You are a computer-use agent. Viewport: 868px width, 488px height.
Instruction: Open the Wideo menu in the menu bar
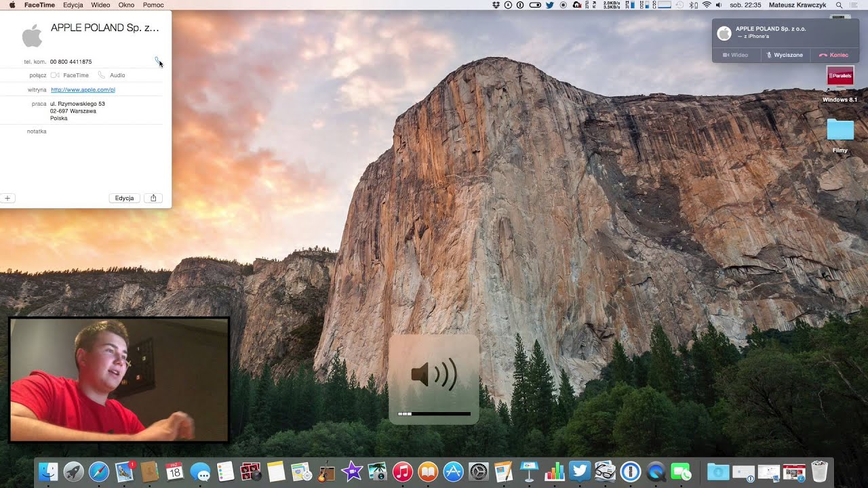(x=100, y=5)
